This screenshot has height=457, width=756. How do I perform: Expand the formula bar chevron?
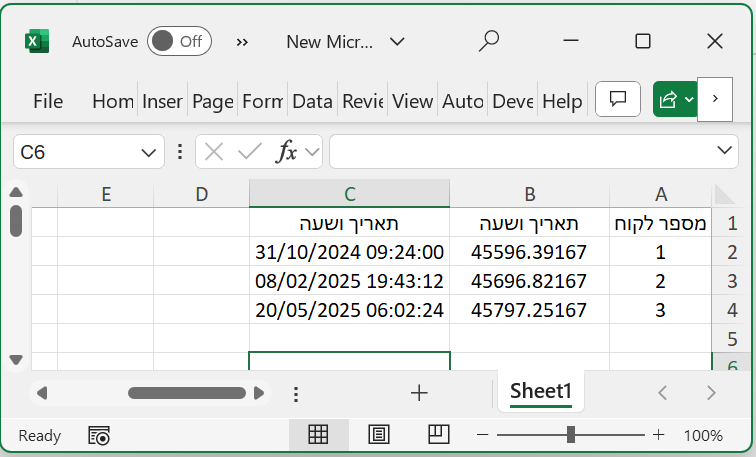coord(726,151)
